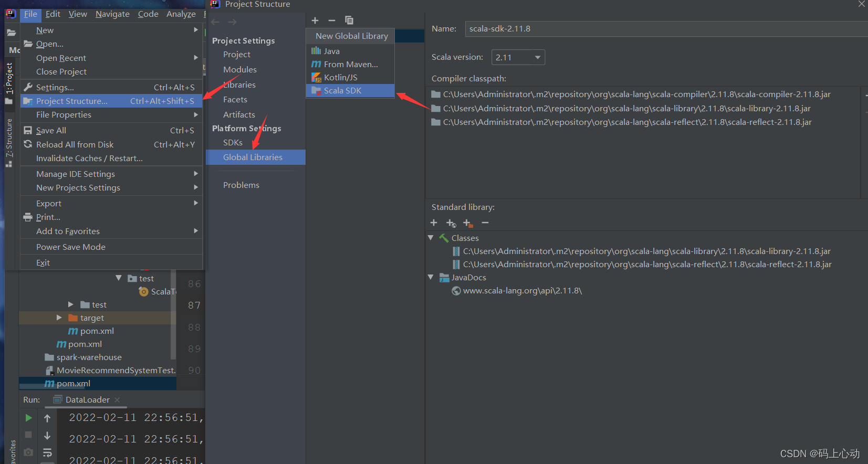Click the camera dump threads icon

29,452
